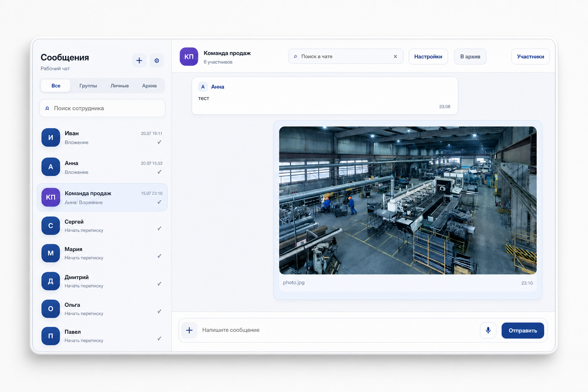Click the search icon in employee search
This screenshot has width=588, height=392.
47,108
